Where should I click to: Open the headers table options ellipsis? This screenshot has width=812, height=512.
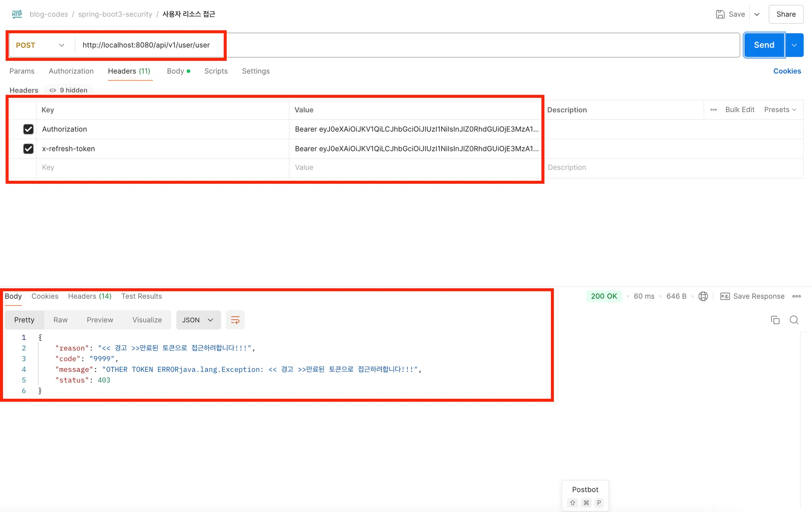tap(713, 110)
